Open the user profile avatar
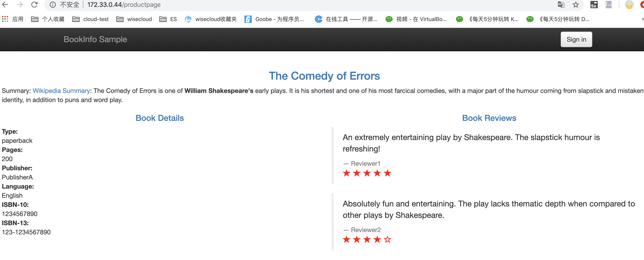Viewport: 644px width, 260px height. tap(629, 5)
